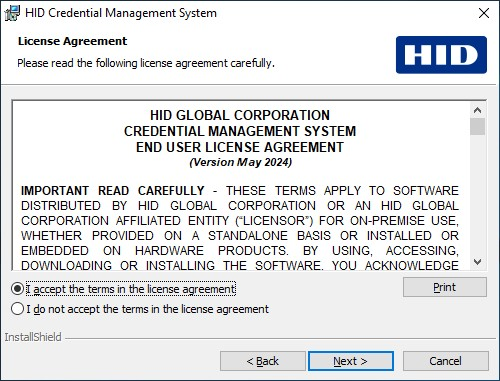Click 'CREDENTIAL MANAGEMENT SYSTEM' line
This screenshot has width=500, height=381.
click(240, 131)
